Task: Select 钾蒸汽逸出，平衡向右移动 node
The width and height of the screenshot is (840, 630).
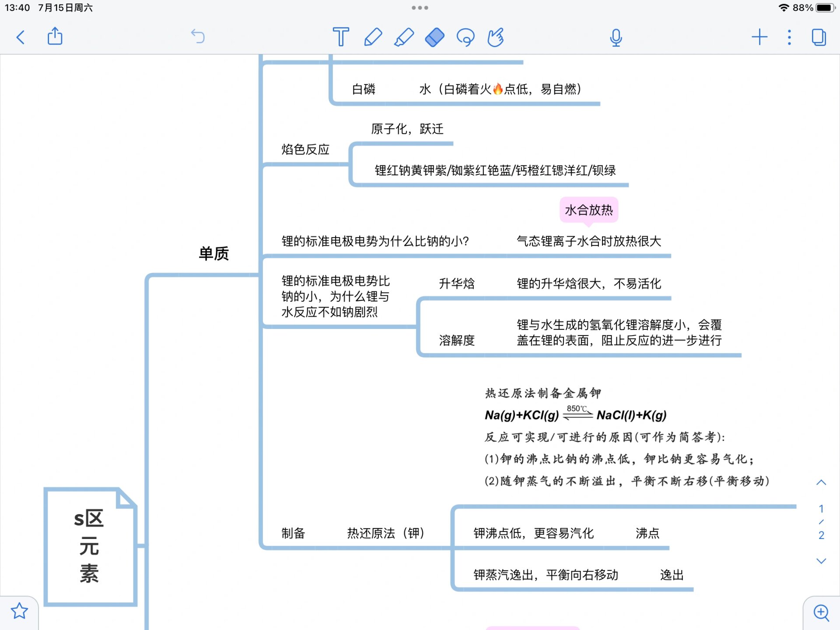Action: pos(546,574)
